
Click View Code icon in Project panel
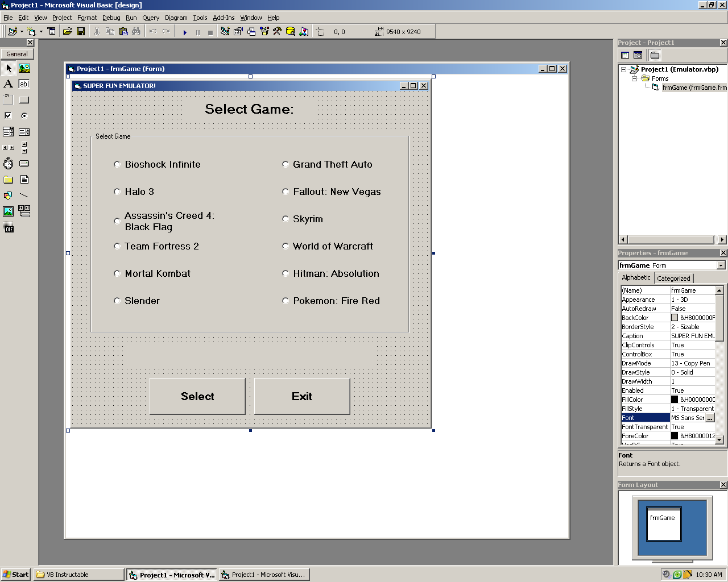(625, 55)
